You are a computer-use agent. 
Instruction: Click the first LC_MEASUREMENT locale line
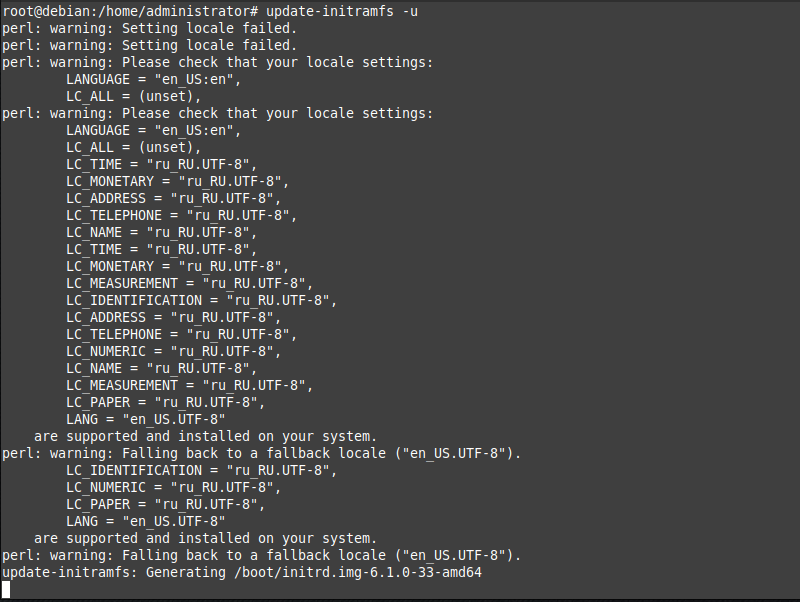[x=189, y=283]
